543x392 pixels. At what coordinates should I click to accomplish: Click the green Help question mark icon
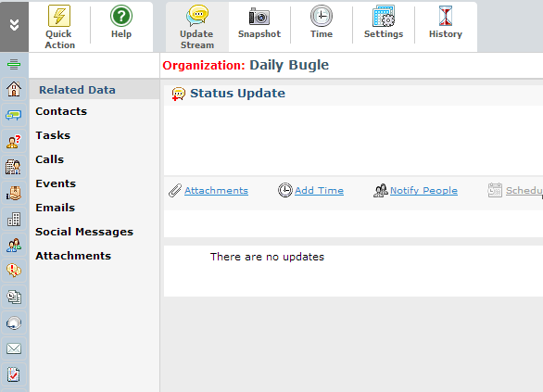pos(121,16)
